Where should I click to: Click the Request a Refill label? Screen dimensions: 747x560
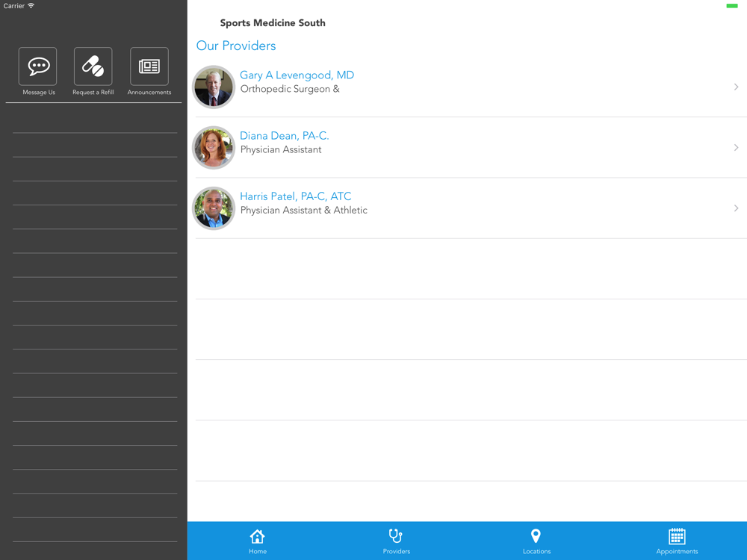(93, 93)
